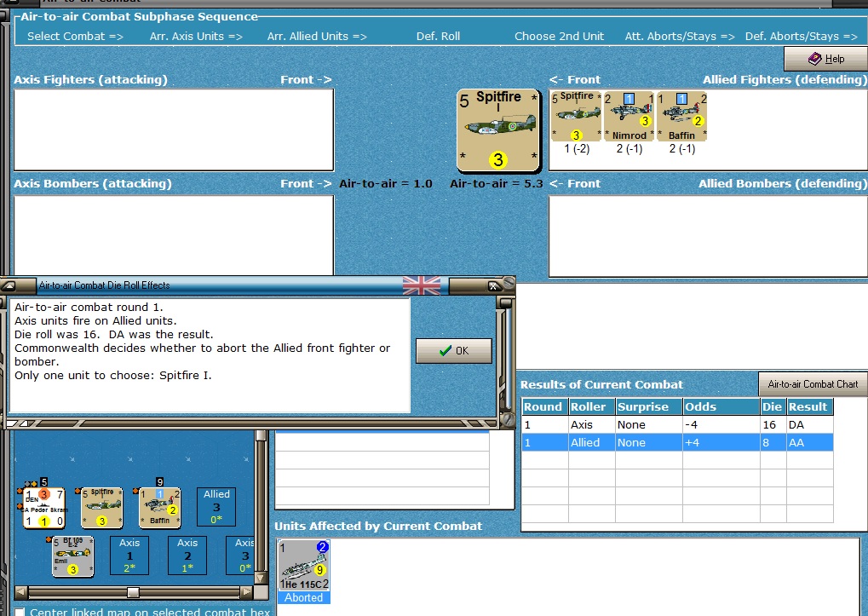
Task: Select the Baffin counter in Allied Fighters
Action: pos(682,116)
